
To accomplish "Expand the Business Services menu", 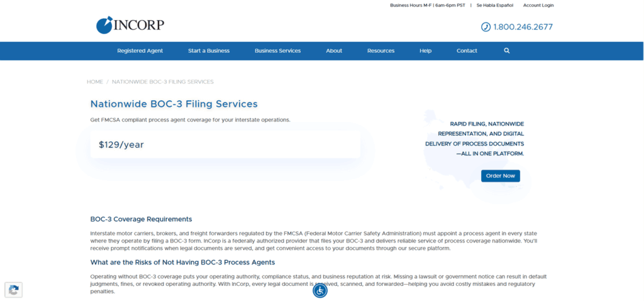I will (x=277, y=51).
